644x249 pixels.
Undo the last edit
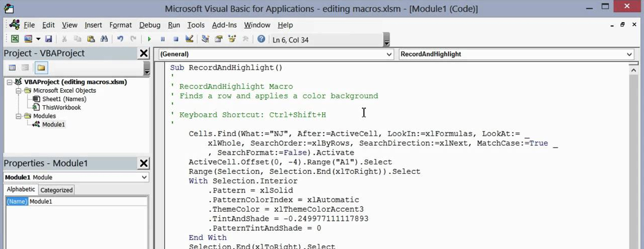point(120,39)
